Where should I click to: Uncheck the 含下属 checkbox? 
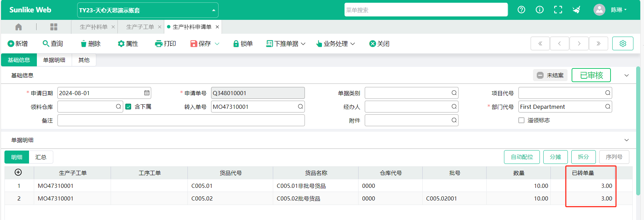click(128, 107)
